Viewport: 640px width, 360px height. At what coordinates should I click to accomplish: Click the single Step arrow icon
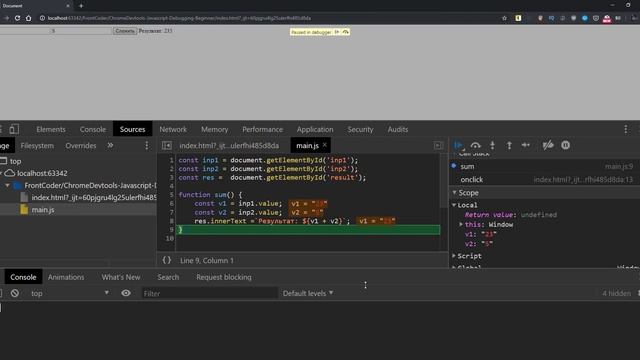(x=526, y=145)
